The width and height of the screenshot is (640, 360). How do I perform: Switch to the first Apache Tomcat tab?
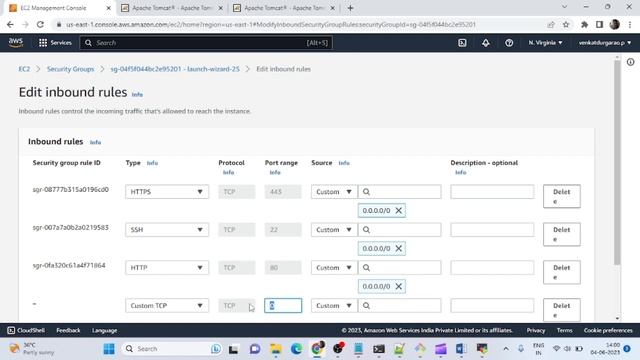(171, 8)
